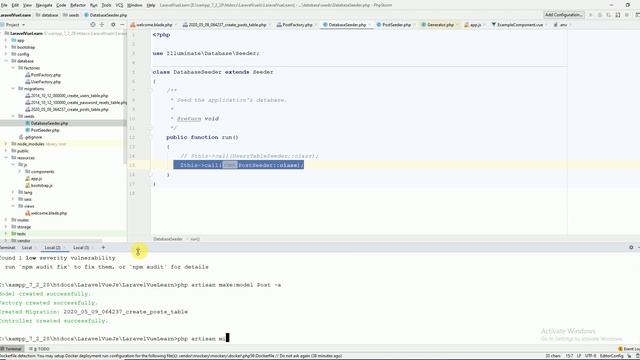Switch to app.js editor tab
Image resolution: width=640 pixels, height=360 pixels.
[473, 25]
